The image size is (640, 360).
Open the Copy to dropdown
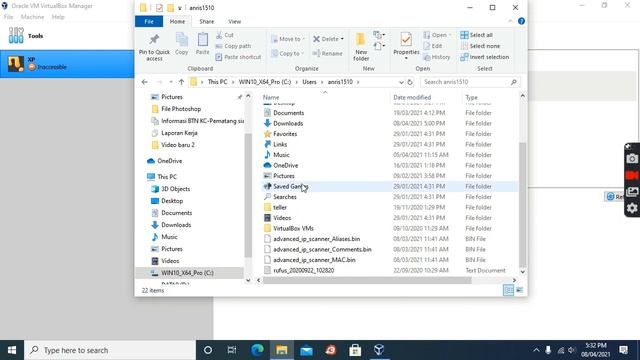point(288,53)
